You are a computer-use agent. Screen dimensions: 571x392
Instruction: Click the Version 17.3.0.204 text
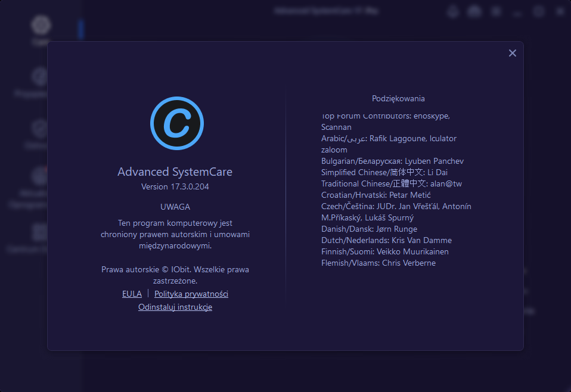pyautogui.click(x=175, y=186)
